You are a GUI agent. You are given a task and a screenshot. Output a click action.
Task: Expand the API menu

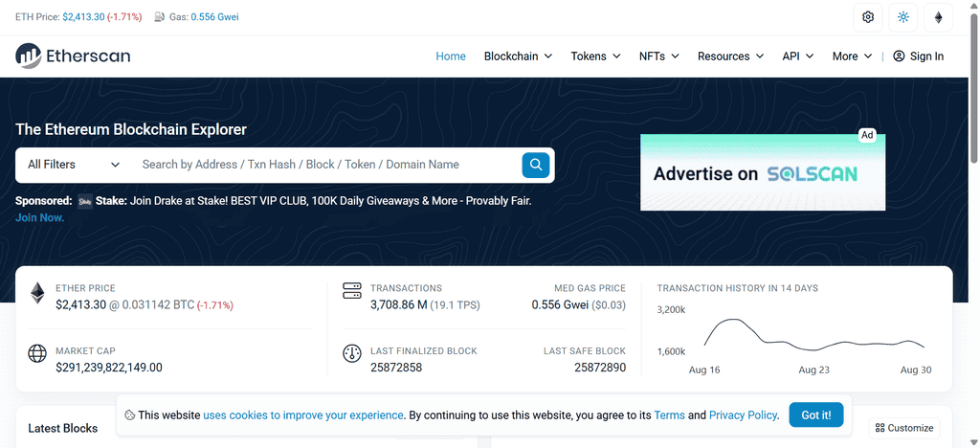798,56
